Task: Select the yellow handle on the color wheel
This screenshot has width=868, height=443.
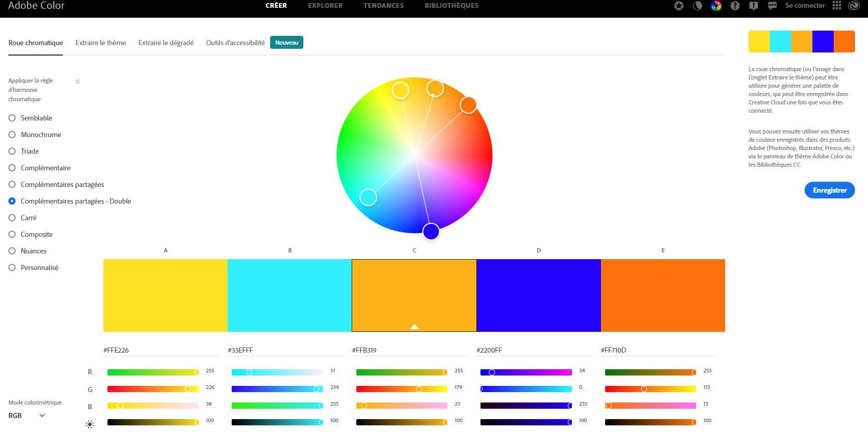Action: 400,90
